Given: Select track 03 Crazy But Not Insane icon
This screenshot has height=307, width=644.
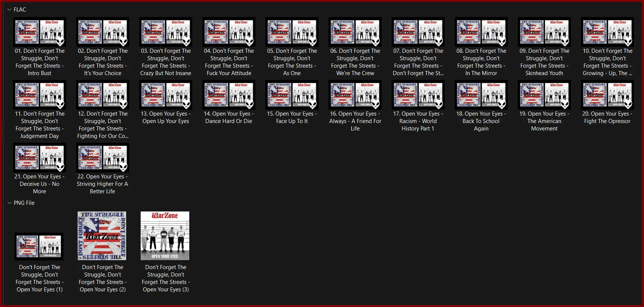Looking at the screenshot, I should tap(166, 32).
